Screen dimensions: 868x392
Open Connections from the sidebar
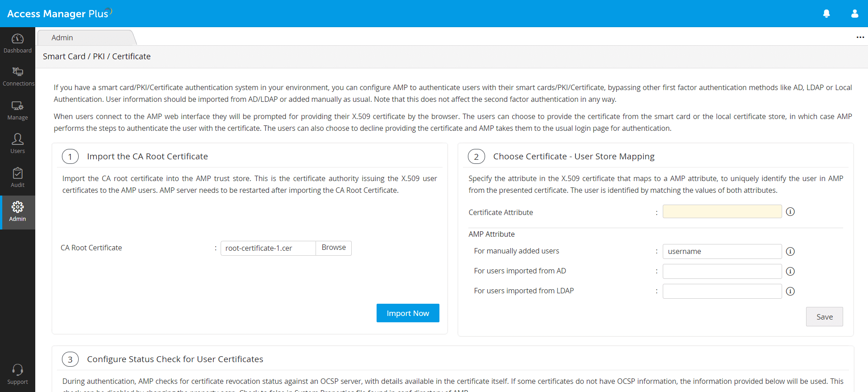point(18,77)
